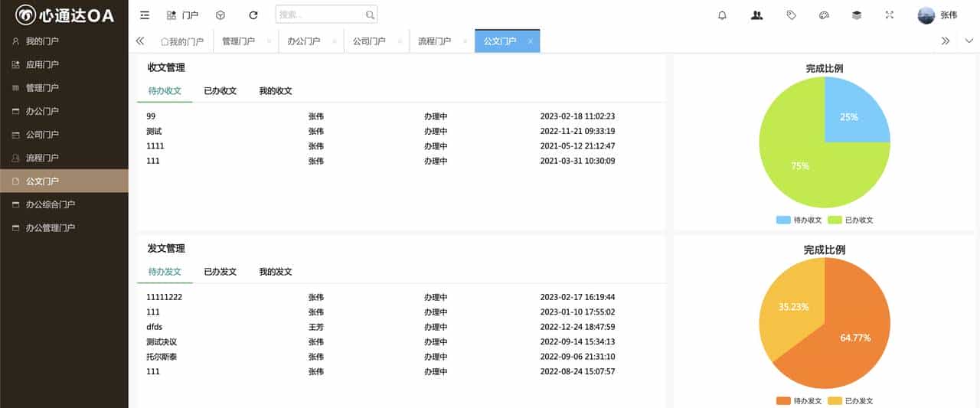
Task: Open 应用门户 in the sidebar
Action: (64, 64)
